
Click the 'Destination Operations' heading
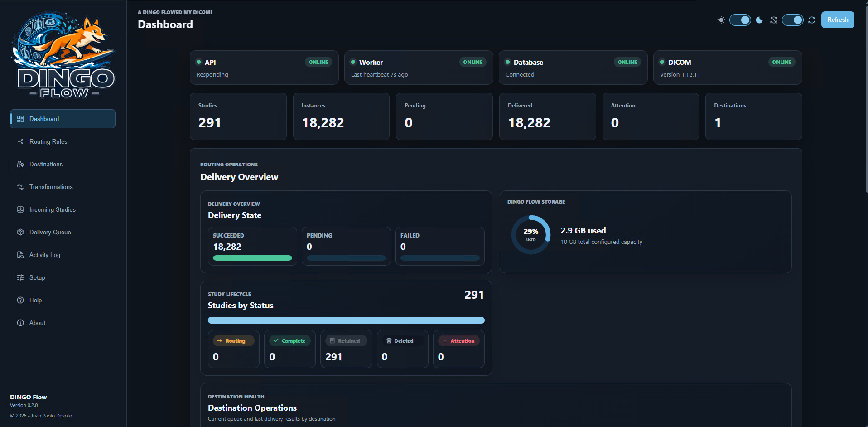pos(252,408)
